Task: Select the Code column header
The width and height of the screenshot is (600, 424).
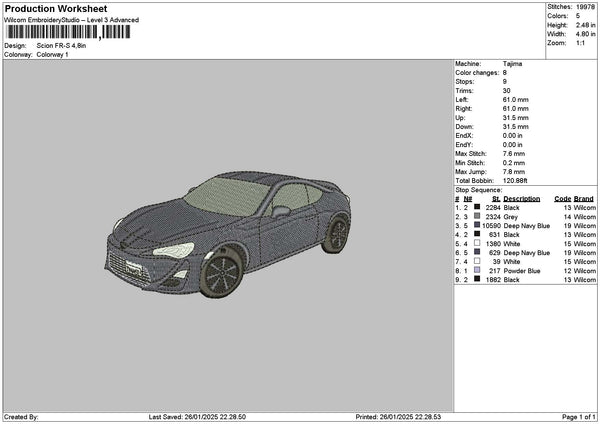Action: (x=562, y=198)
